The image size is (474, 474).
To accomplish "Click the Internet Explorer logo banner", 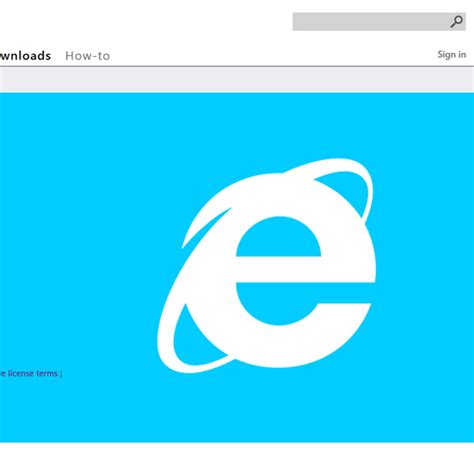I will pyautogui.click(x=237, y=268).
